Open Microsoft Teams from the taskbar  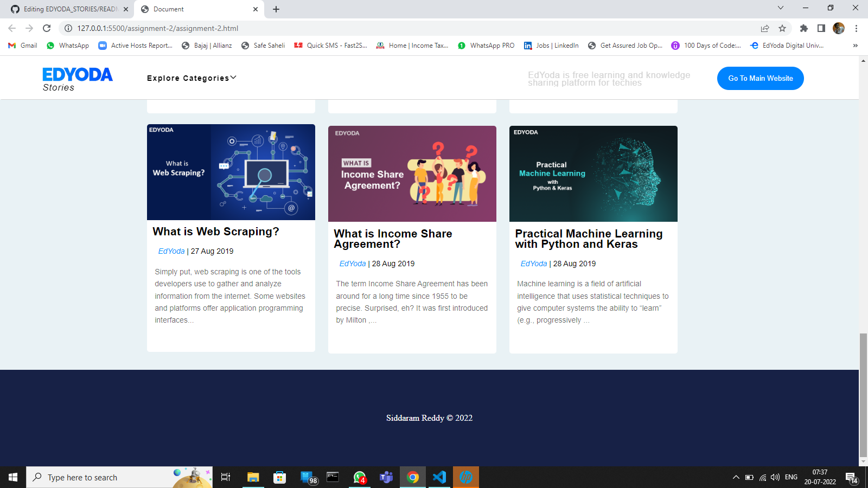pyautogui.click(x=386, y=477)
